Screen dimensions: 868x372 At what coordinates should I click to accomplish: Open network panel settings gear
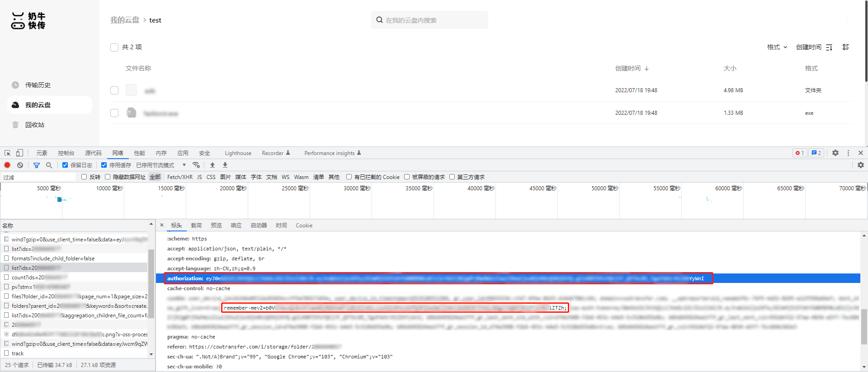click(861, 165)
